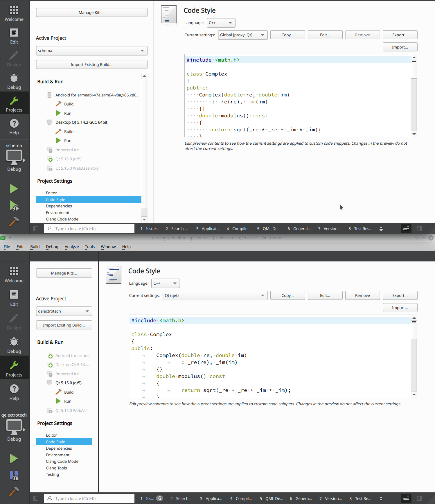Screen dimensions: 435x504
Task: Click code preview scrollbar in schema window
Action: (414, 96)
